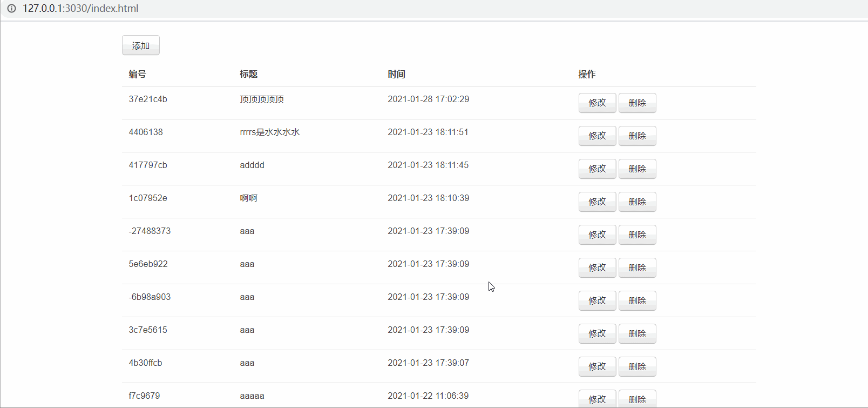Select the time 2021-01-23 17:39:07
The height and width of the screenshot is (408, 868).
coord(429,363)
